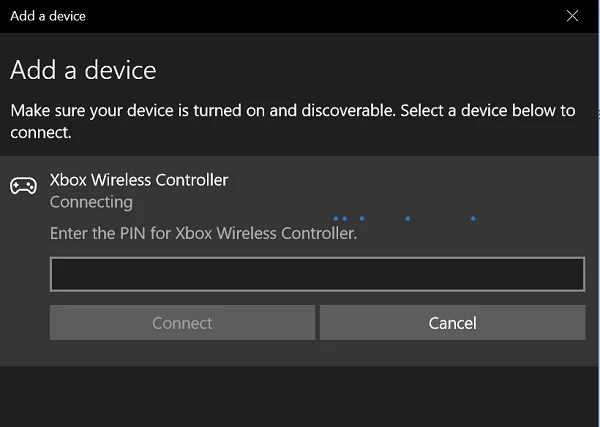
Task: Focus the PIN entry text box
Action: coord(317,274)
